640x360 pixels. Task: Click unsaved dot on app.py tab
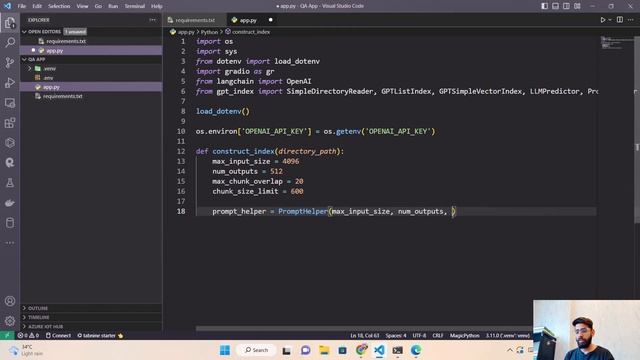(270, 20)
